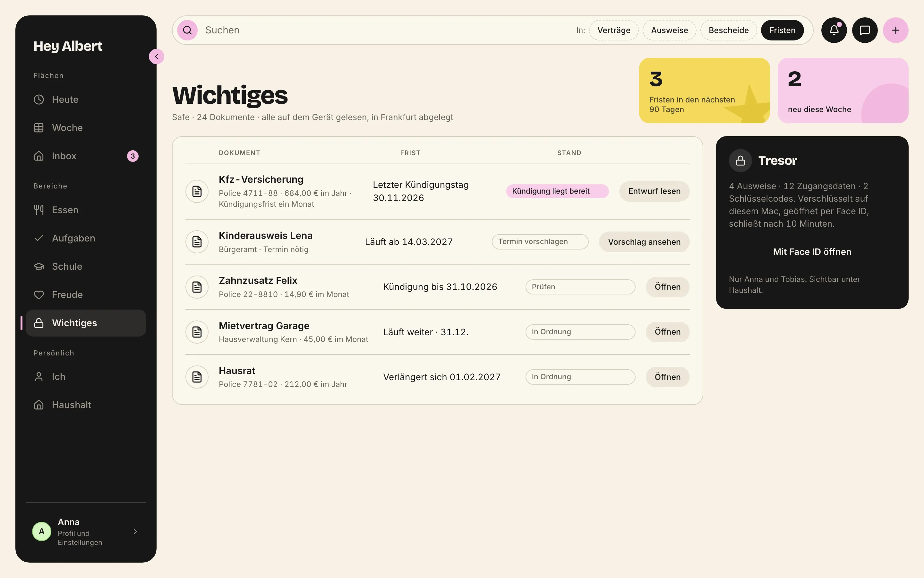
Task: Open the yellow Fristen in 90 Tagen card
Action: [704, 91]
